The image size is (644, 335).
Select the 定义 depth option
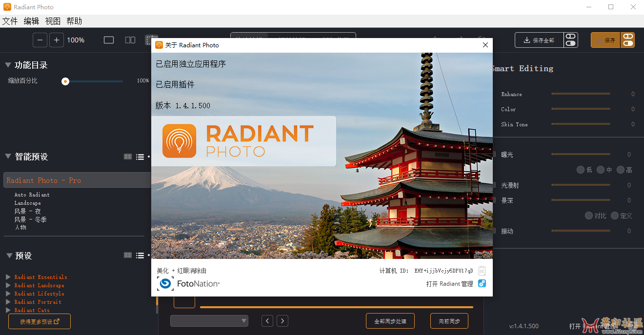point(615,216)
